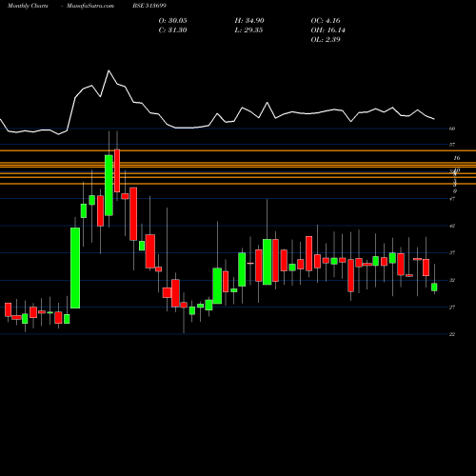Click the 'OH: 16.14' value
Viewport: 476px width, 476px height.
327,30
